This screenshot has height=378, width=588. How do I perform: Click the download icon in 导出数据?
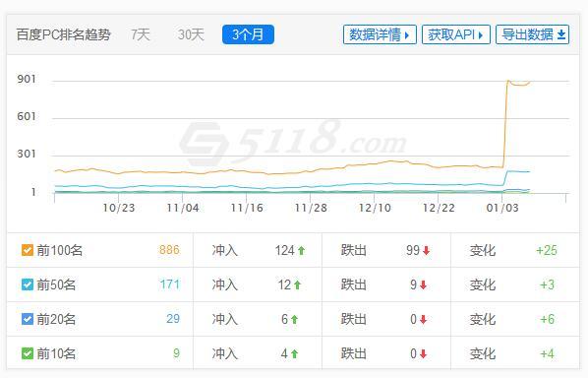point(561,34)
